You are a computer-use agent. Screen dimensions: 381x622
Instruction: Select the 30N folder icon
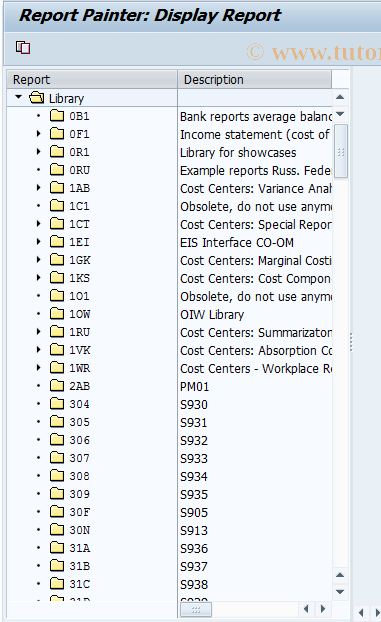(x=57, y=530)
